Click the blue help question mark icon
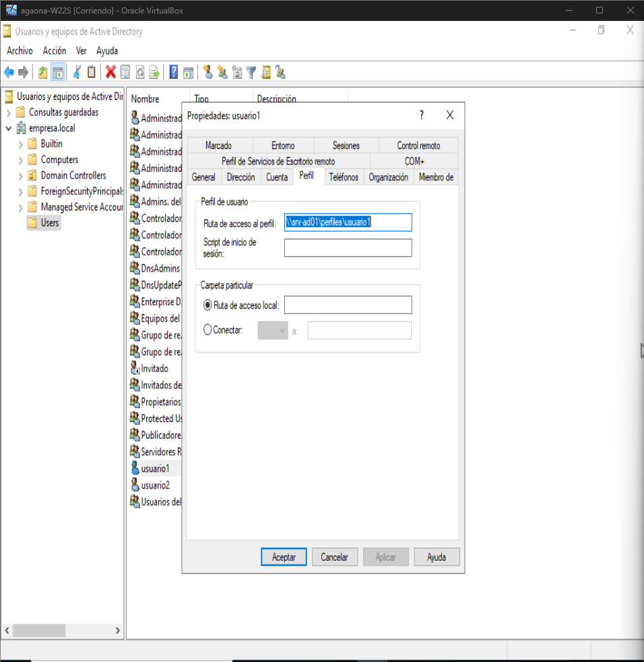The height and width of the screenshot is (662, 644). (x=174, y=72)
